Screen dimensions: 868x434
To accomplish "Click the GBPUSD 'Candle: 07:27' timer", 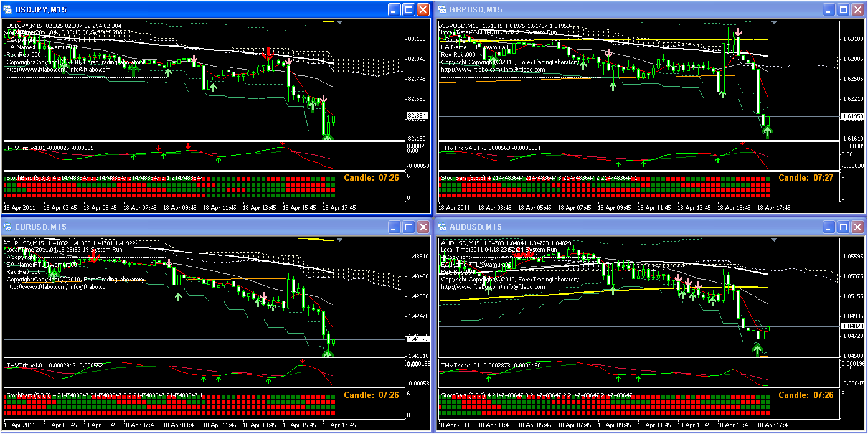I will click(x=806, y=177).
